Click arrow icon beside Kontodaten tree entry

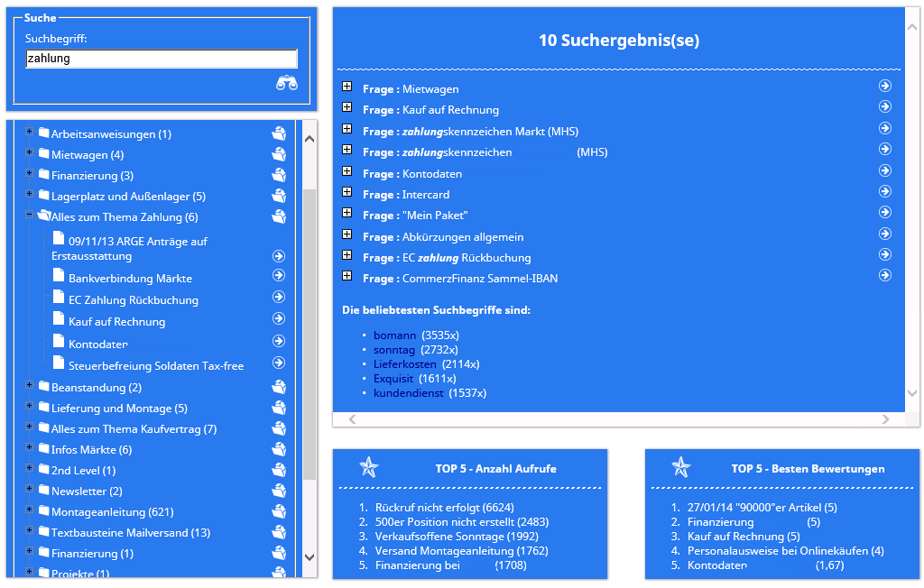279,342
